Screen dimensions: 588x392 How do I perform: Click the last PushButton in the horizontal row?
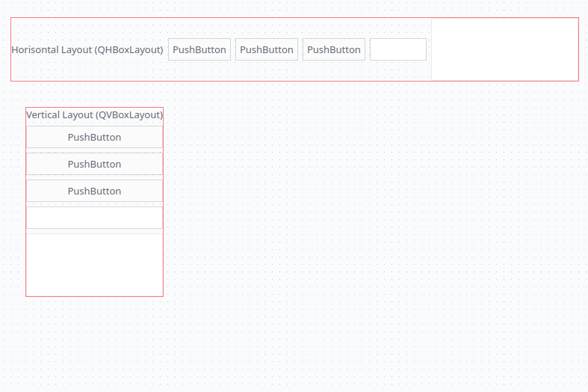(x=333, y=49)
